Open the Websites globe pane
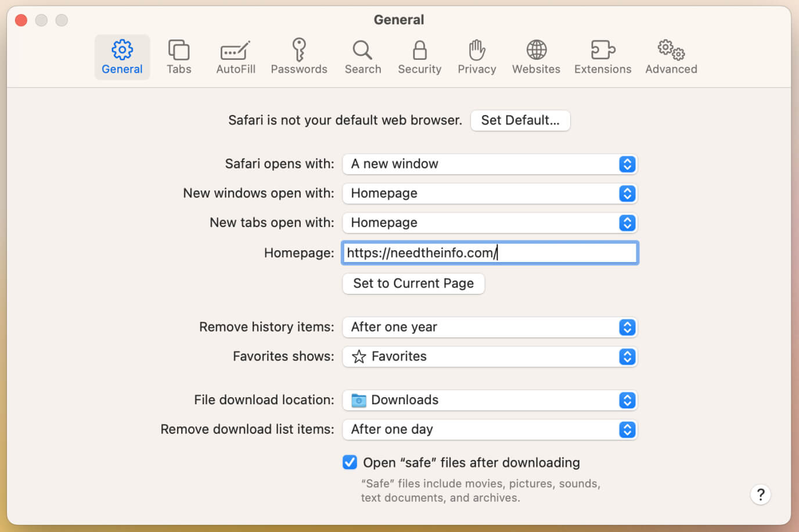The width and height of the screenshot is (799, 532). (536, 57)
